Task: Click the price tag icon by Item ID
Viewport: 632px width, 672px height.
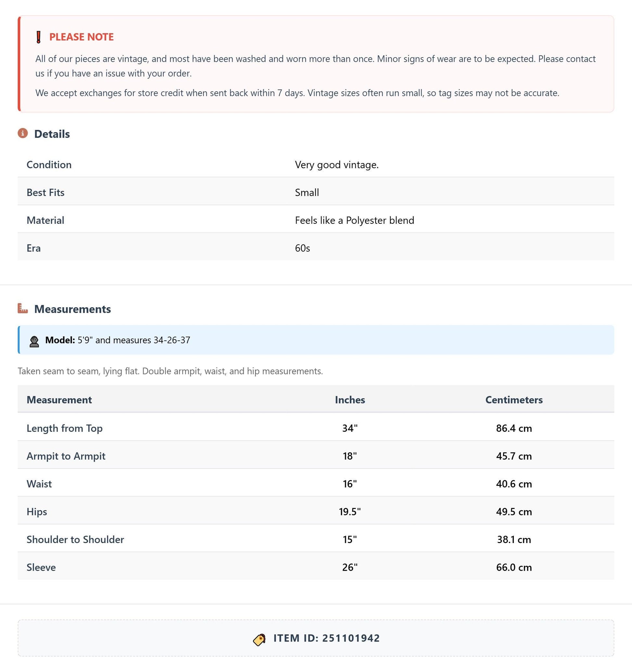Action: pos(259,640)
